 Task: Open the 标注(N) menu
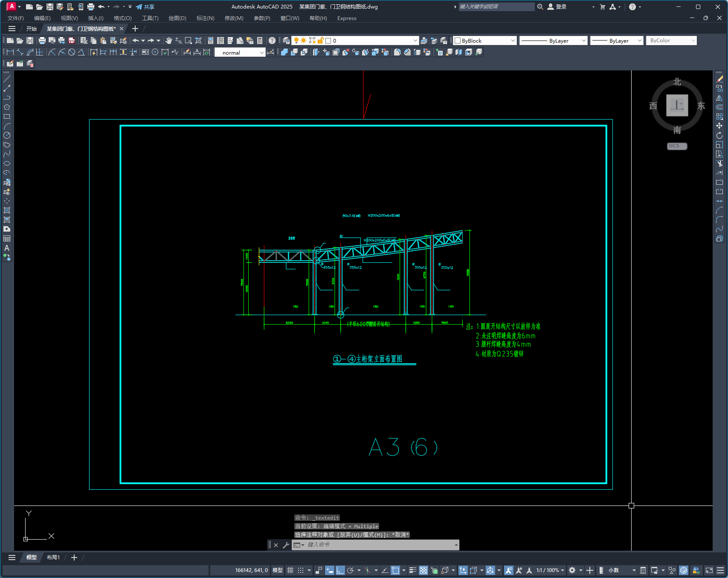pos(205,18)
